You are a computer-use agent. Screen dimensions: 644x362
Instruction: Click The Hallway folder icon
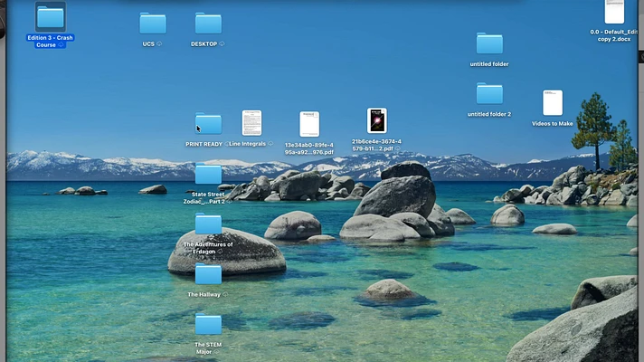pyautogui.click(x=208, y=274)
